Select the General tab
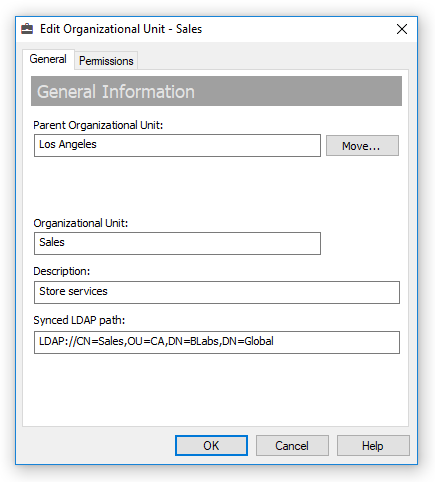Screen dimensions: 435x482 (x=48, y=59)
